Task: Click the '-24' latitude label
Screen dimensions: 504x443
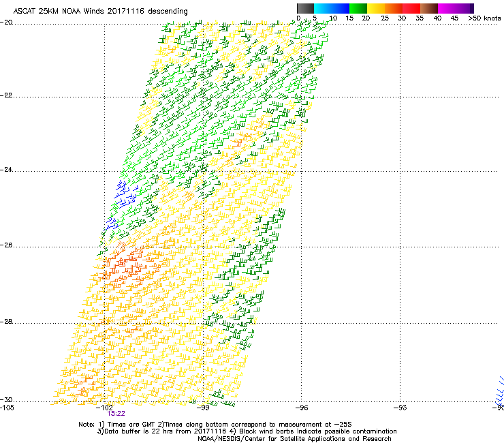Action: point(6,170)
